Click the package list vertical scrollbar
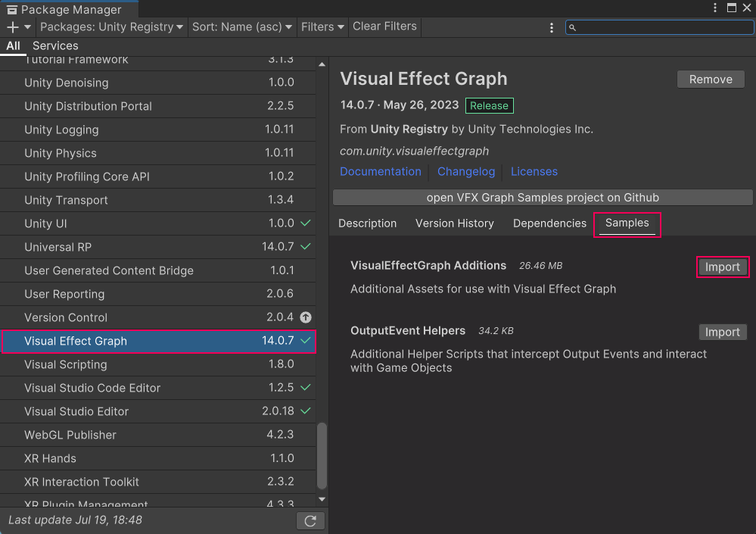The image size is (756, 534). point(322,454)
